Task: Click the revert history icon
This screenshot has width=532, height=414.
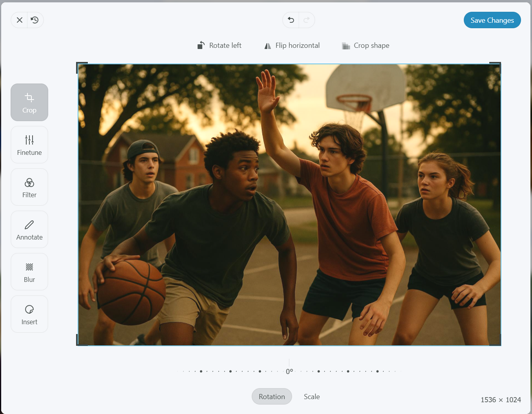Action: [35, 20]
